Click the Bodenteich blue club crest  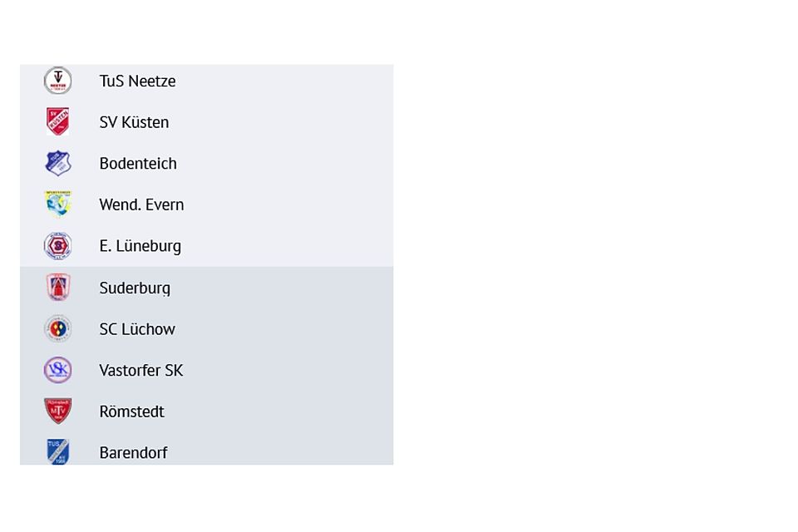58,163
